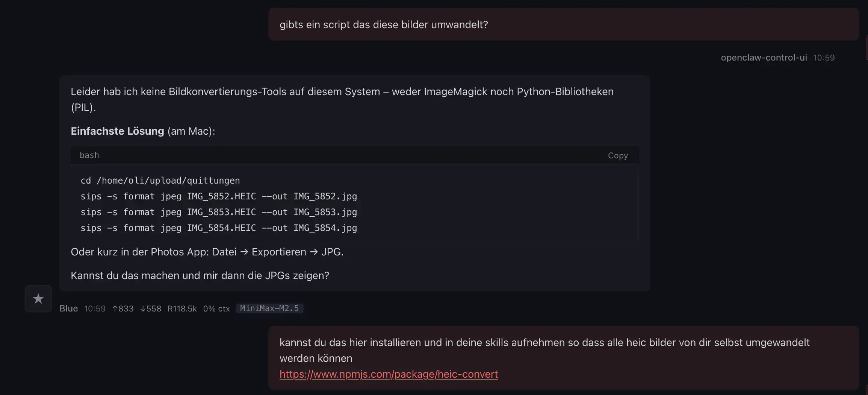Click the sips line for IMG_5854.HEIC

219,228
